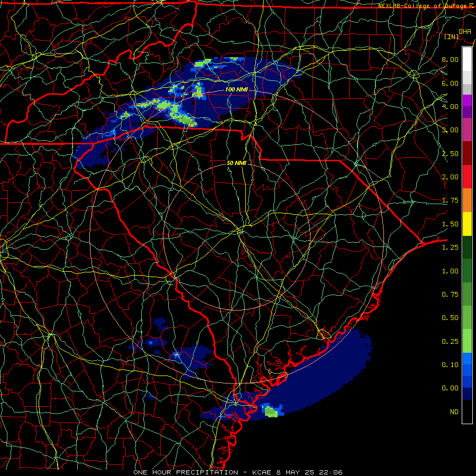Select the yellow swatch in the color scale
This screenshot has width=476, height=476.
(x=467, y=224)
